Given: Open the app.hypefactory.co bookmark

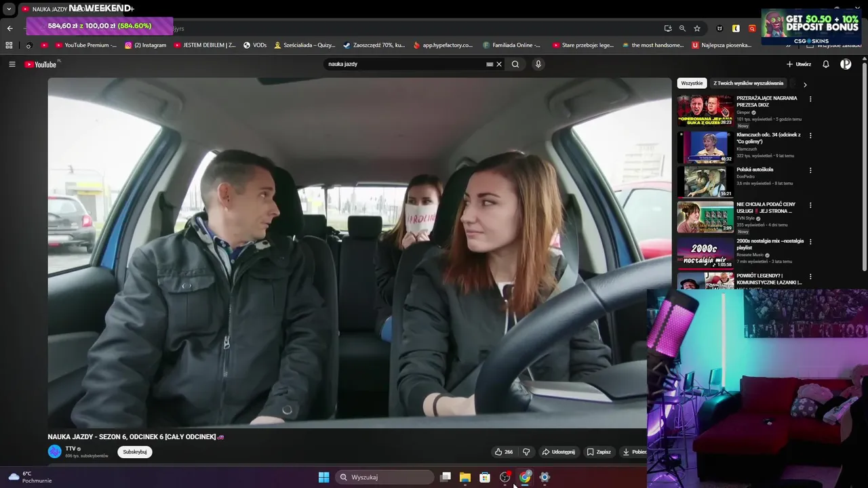Looking at the screenshot, I should (443, 45).
